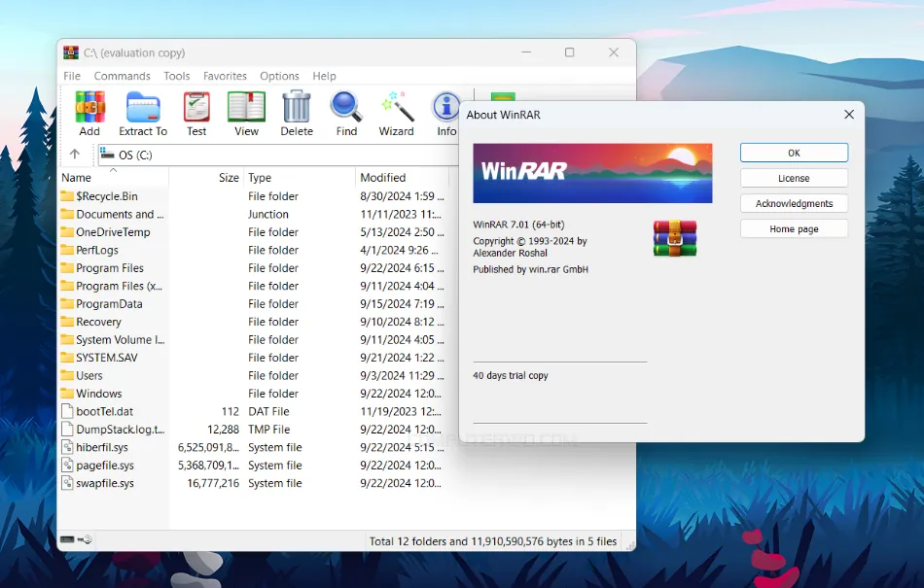Click the OS (C:) address path field
Image resolution: width=924 pixels, height=588 pixels.
point(278,155)
